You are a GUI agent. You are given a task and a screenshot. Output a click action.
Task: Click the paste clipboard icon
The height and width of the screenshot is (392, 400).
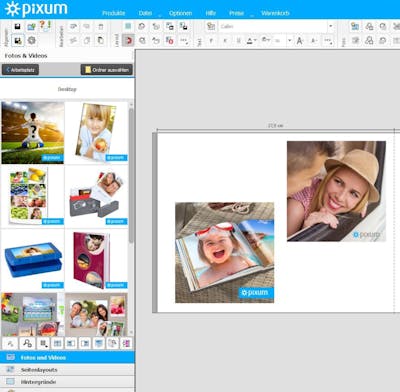point(100,41)
